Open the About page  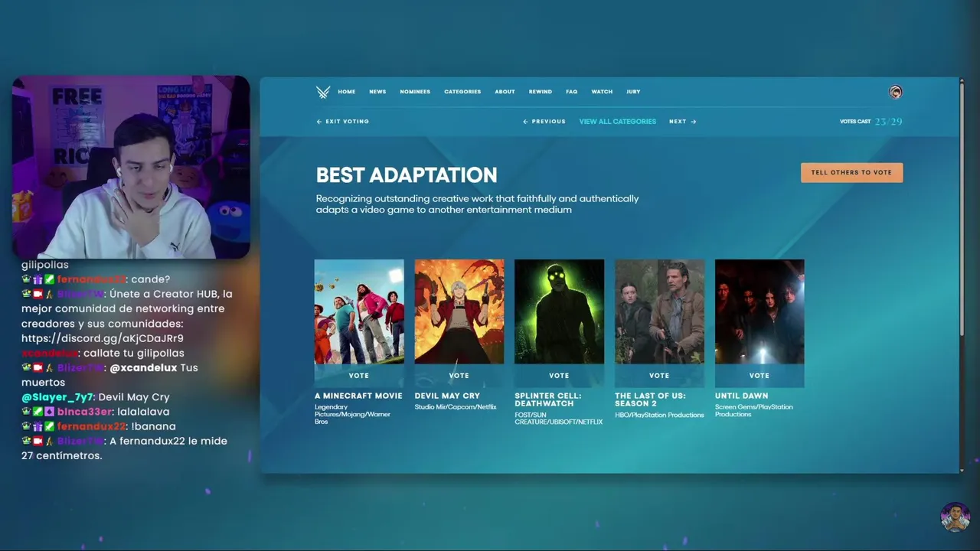click(x=505, y=92)
